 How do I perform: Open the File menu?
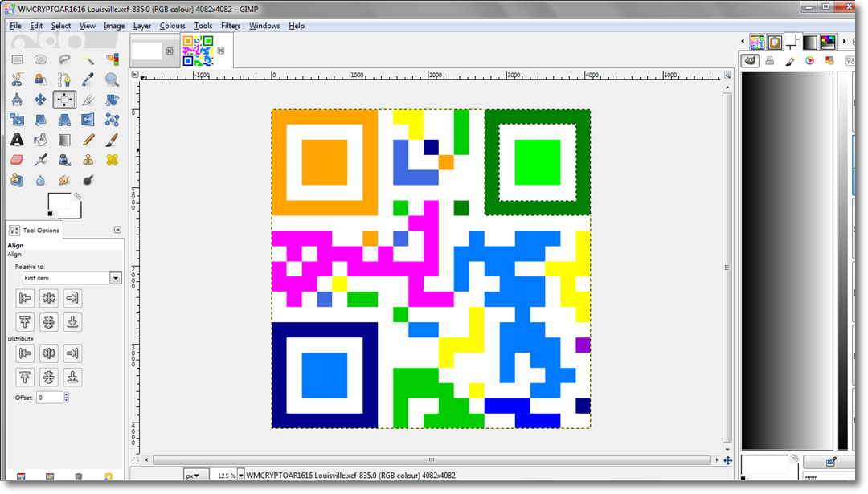pos(15,26)
